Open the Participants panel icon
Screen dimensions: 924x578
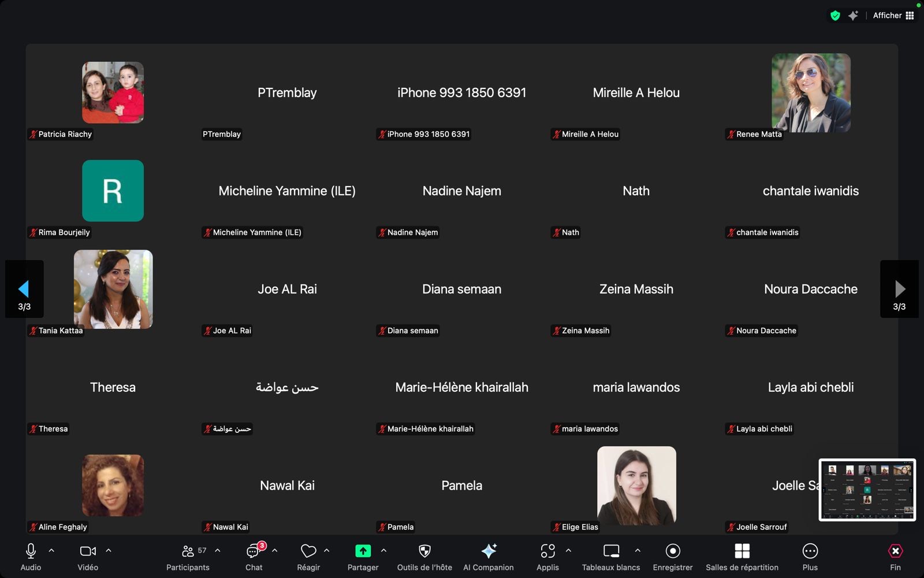(188, 551)
